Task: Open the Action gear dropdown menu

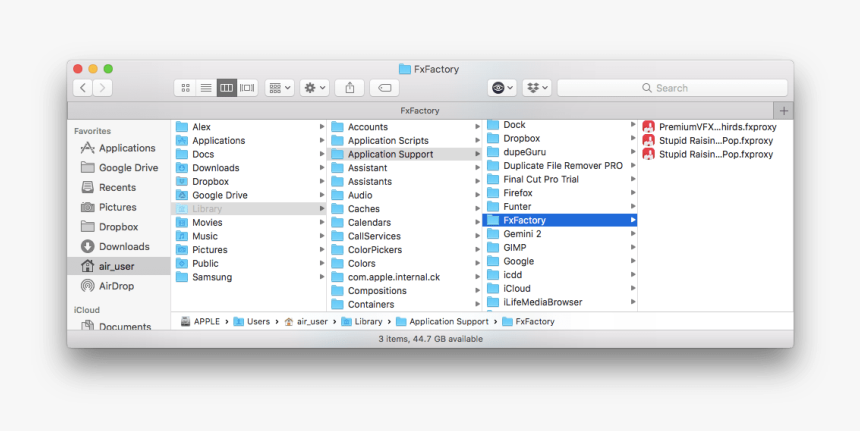Action: tap(315, 88)
